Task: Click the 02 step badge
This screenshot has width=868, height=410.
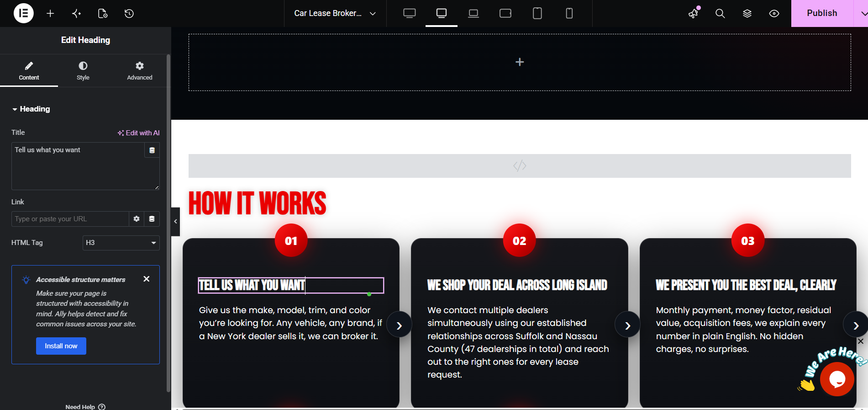Action: click(520, 240)
